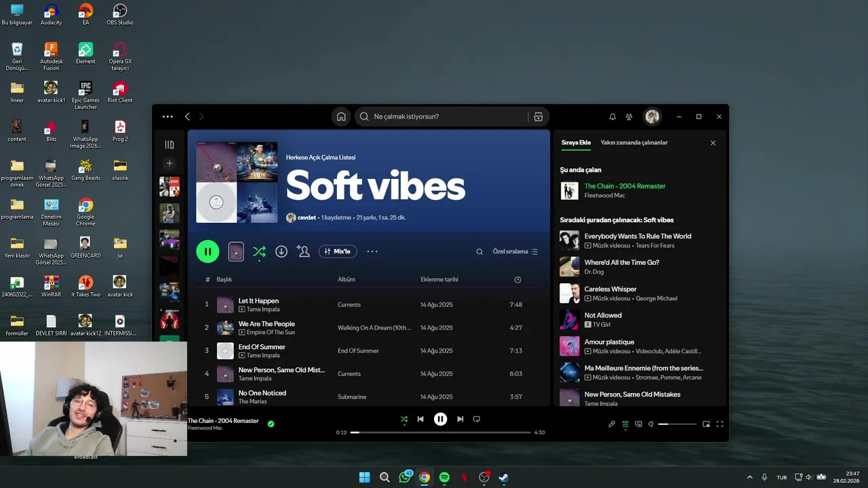The width and height of the screenshot is (868, 488).
Task: Sort by the Eklenme tarihi column header
Action: (x=439, y=279)
